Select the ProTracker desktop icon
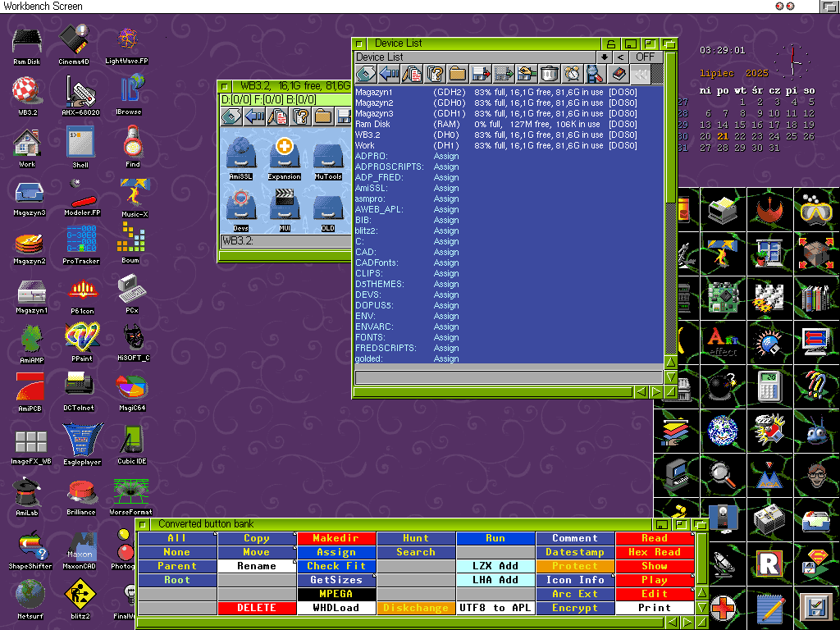Image resolution: width=840 pixels, height=630 pixels. point(81,245)
